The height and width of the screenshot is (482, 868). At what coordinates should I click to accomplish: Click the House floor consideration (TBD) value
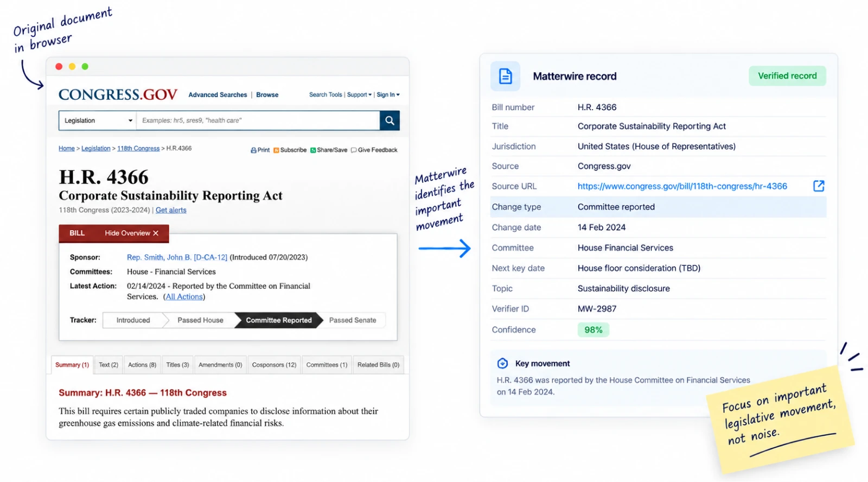pyautogui.click(x=639, y=269)
